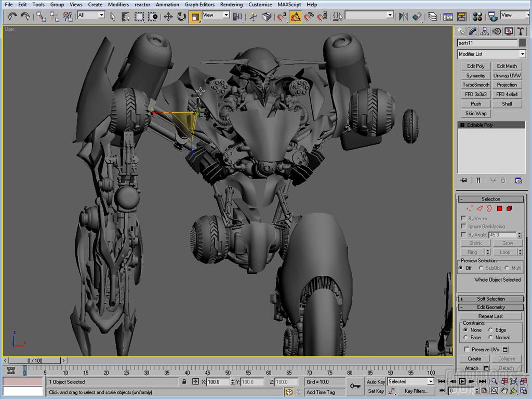Click the Select and Uniform Scale tool

pos(195,16)
